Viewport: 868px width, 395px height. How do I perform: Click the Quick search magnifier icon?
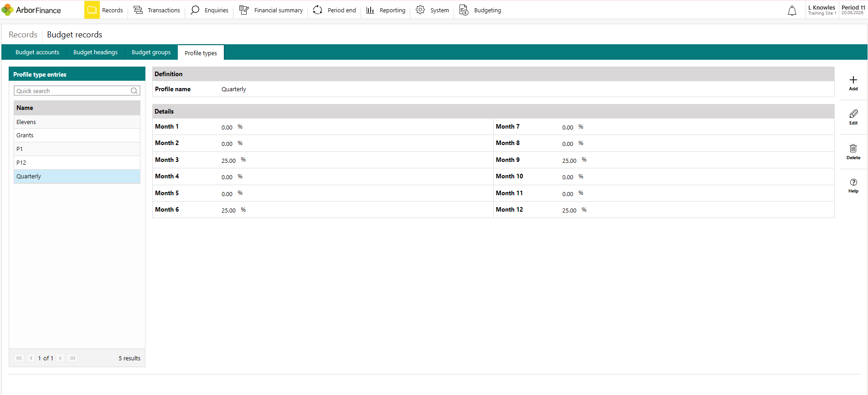point(134,91)
